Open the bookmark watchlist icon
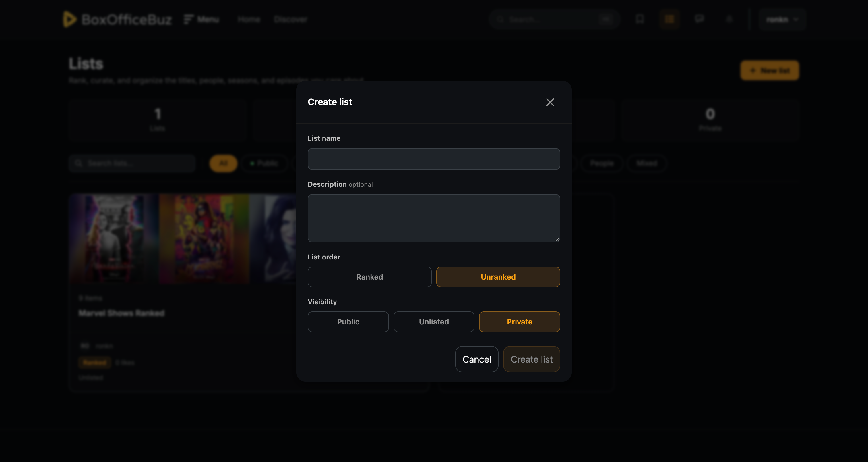 (x=640, y=19)
